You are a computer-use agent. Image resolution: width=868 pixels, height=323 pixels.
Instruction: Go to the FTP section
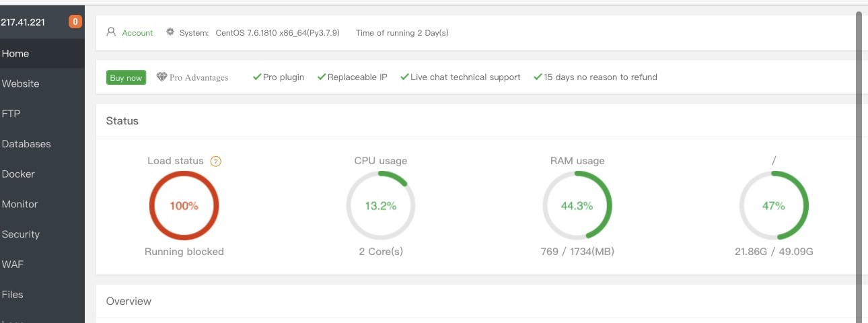(x=11, y=114)
